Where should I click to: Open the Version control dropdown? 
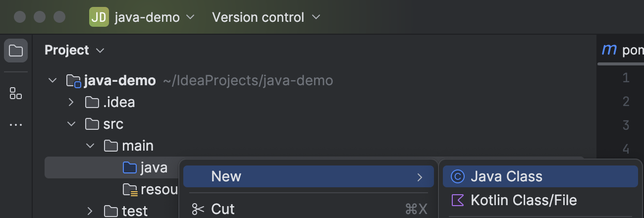[x=266, y=17]
